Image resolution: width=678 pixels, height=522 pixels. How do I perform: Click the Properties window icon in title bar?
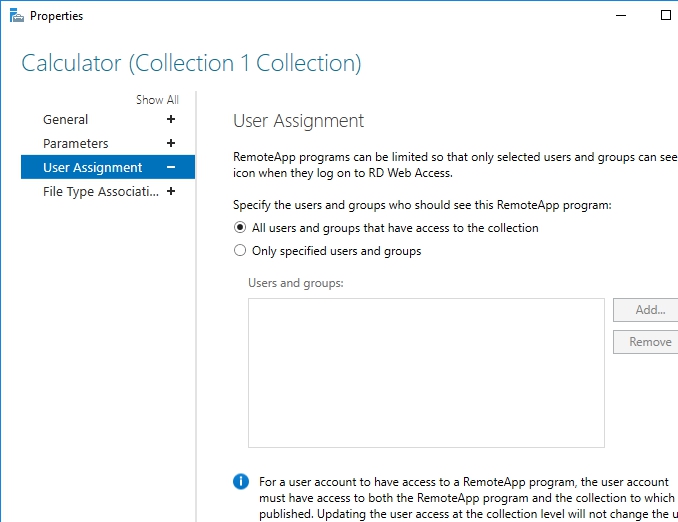pos(16,16)
